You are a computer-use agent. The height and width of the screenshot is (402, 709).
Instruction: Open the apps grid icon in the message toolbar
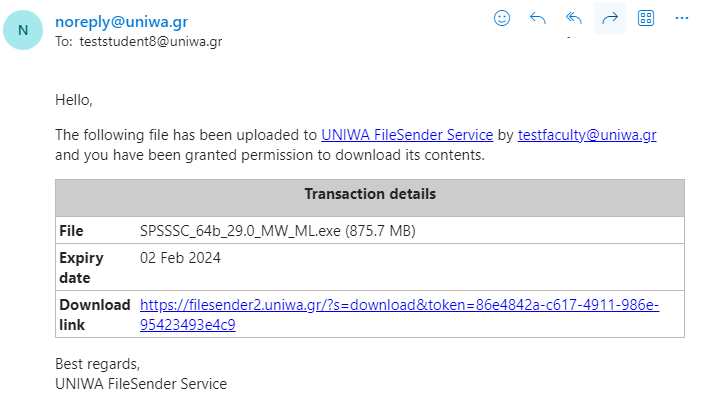(x=646, y=18)
